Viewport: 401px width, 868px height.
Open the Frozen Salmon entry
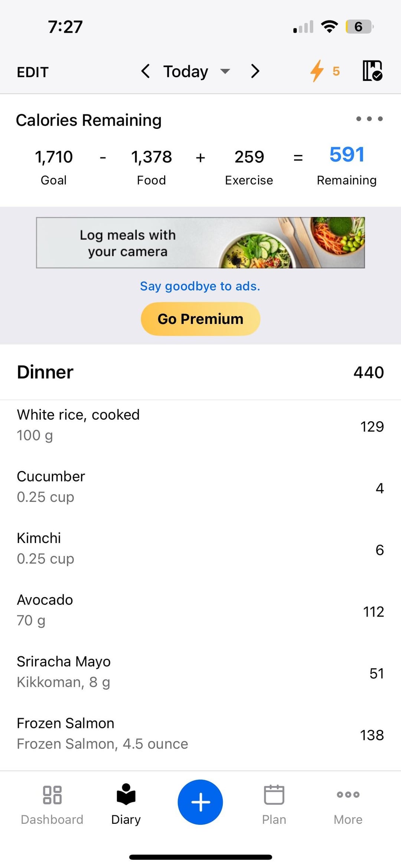[x=200, y=734]
